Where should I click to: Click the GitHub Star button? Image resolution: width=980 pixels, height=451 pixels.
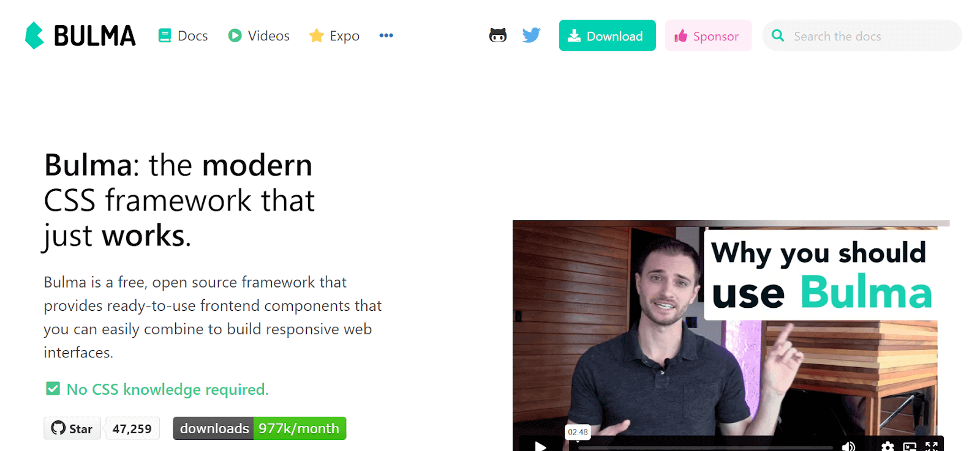coord(72,428)
